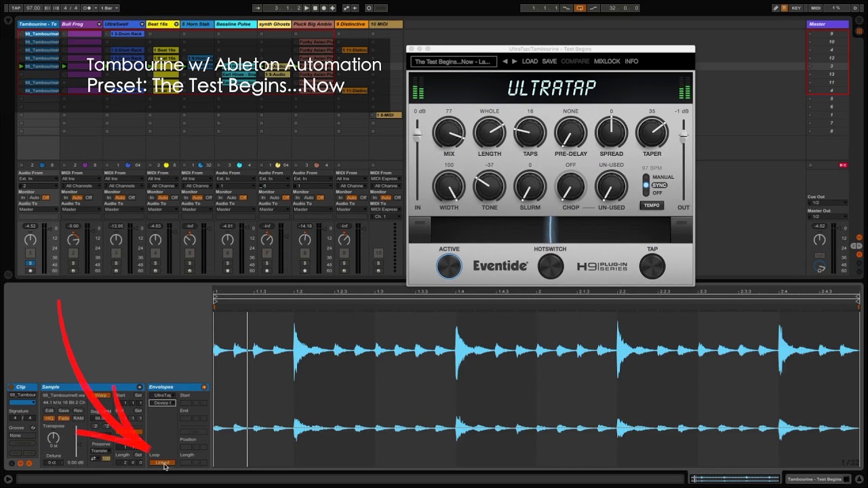Click the UltraTap PRE-DELAY knob

571,133
